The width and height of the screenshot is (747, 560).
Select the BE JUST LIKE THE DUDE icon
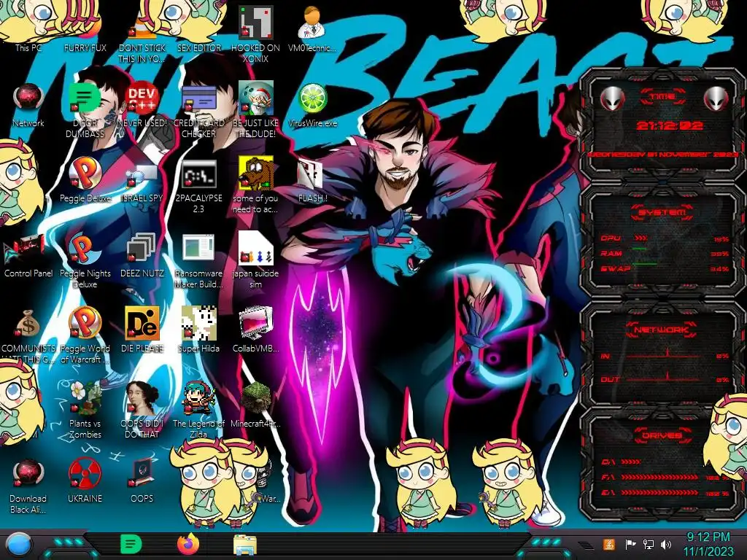coord(255,109)
